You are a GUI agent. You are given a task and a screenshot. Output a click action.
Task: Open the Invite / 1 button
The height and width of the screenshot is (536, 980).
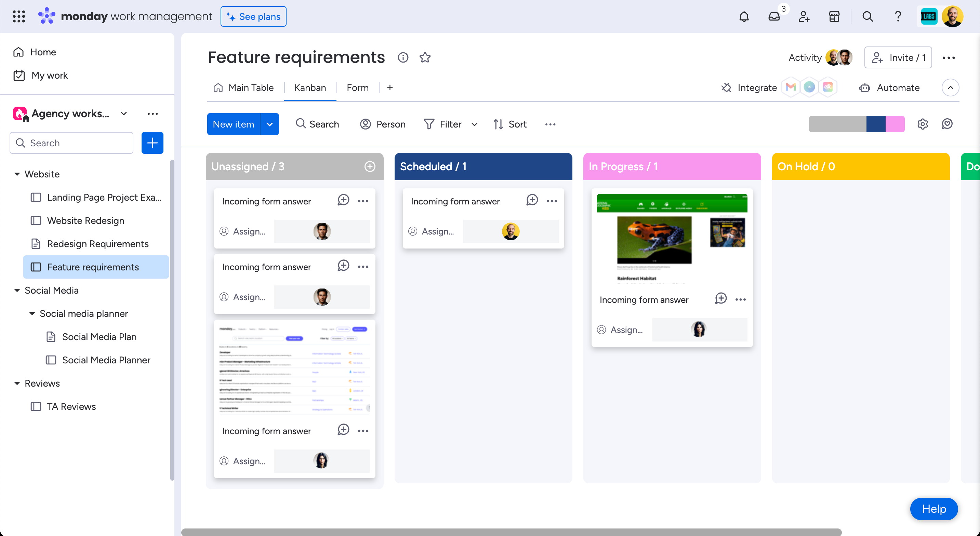point(898,57)
